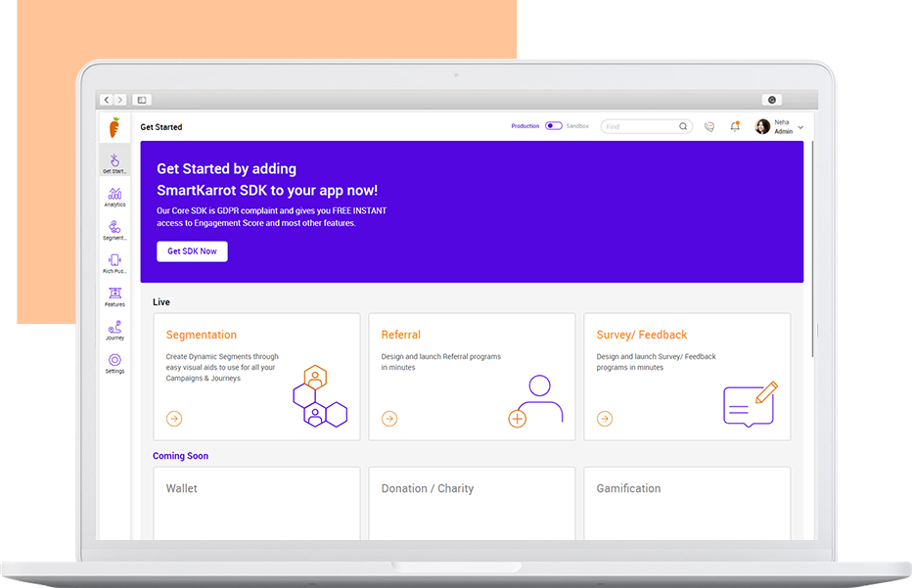Click the Coming Soon section heading
The height and width of the screenshot is (588, 912).
tap(180, 456)
